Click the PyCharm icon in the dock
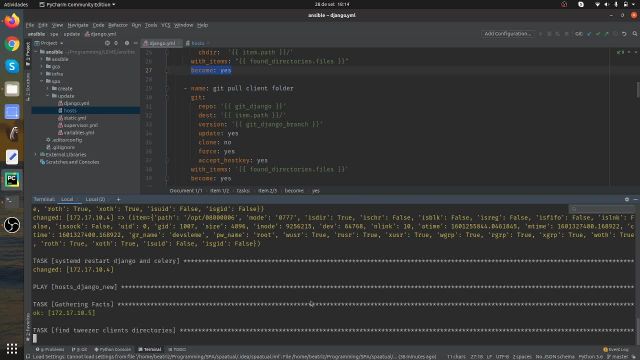The image size is (640, 360). pyautogui.click(x=12, y=180)
